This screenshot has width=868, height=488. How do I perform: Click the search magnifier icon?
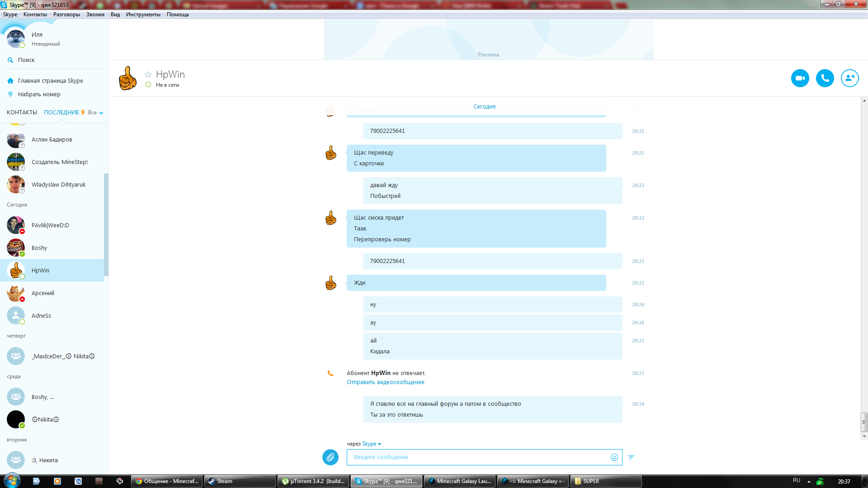click(10, 60)
